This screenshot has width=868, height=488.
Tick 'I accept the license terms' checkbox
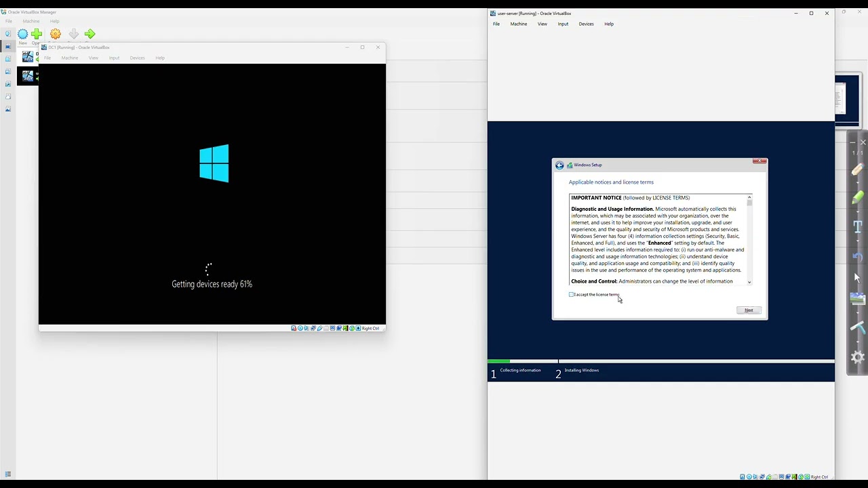tap(572, 294)
